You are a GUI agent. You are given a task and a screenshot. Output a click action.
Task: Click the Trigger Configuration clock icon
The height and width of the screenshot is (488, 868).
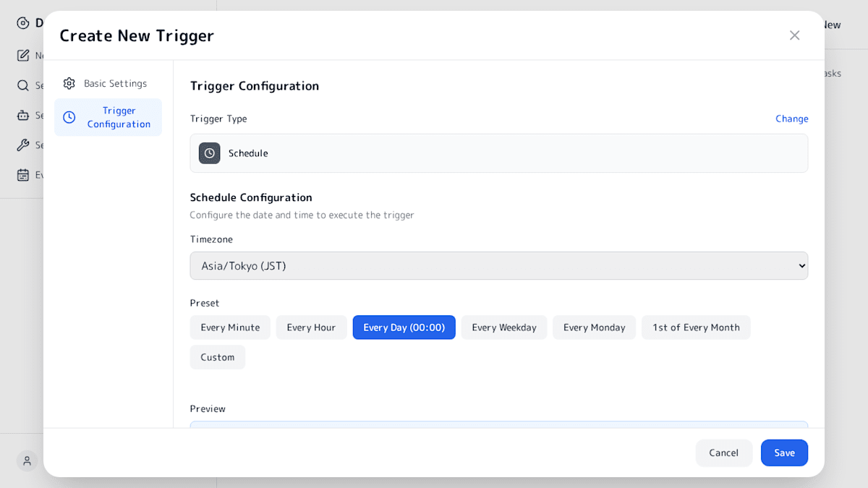pos(69,117)
